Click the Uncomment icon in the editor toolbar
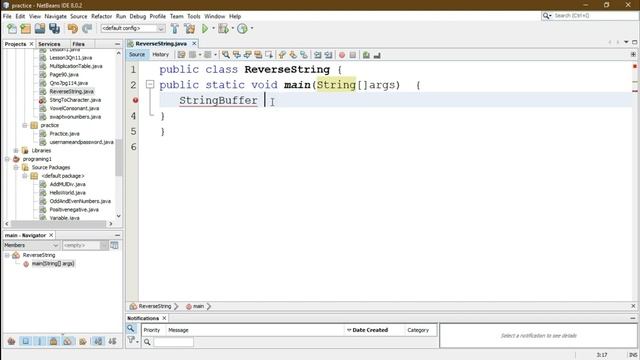This screenshot has width=640, height=360. pyautogui.click(x=377, y=55)
